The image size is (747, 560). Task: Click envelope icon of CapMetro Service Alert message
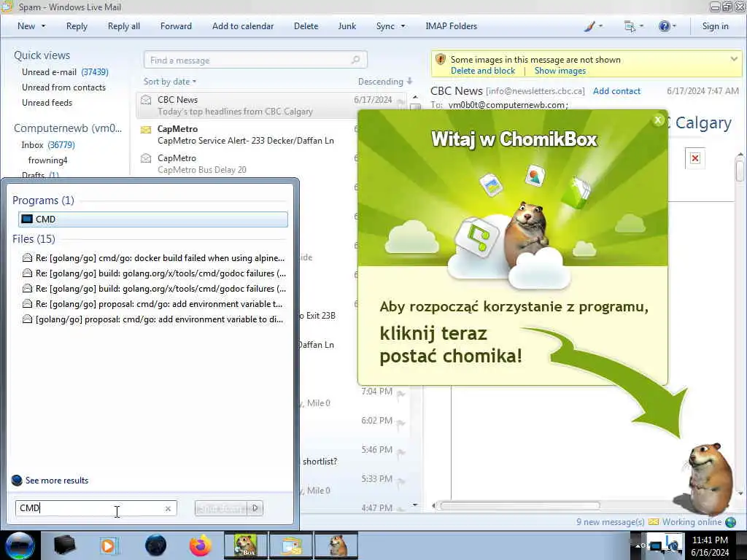click(146, 130)
